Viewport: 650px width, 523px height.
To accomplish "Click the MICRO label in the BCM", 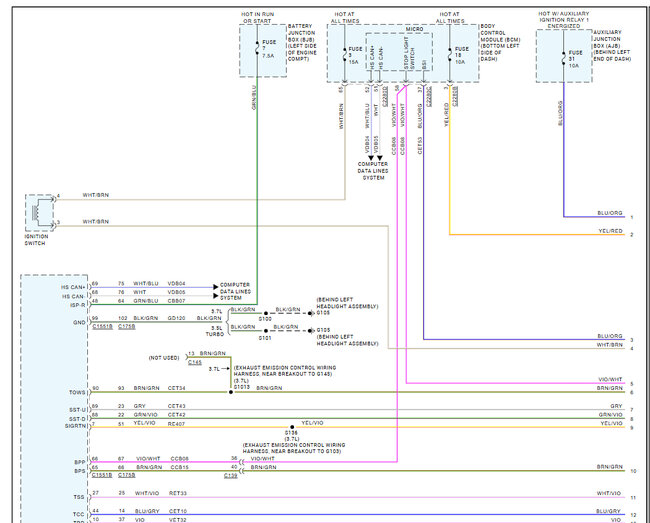I will tap(414, 29).
